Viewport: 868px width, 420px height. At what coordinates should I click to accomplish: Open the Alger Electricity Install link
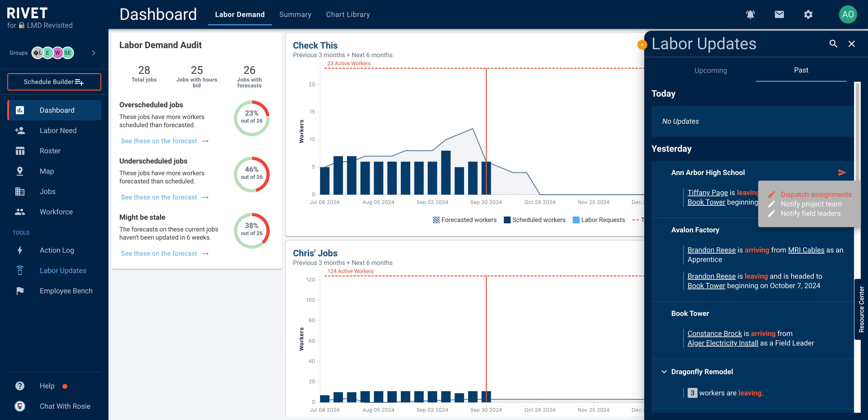tap(723, 343)
